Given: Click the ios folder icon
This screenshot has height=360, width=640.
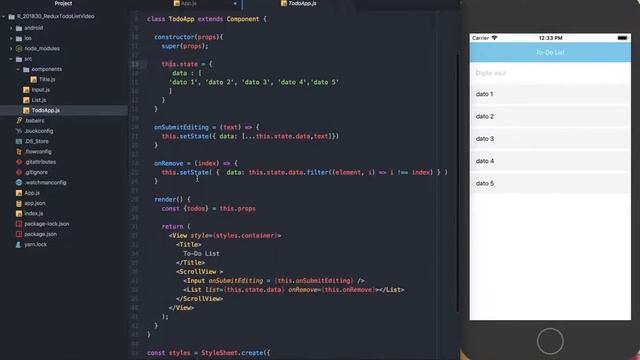Looking at the screenshot, I should tap(19, 38).
